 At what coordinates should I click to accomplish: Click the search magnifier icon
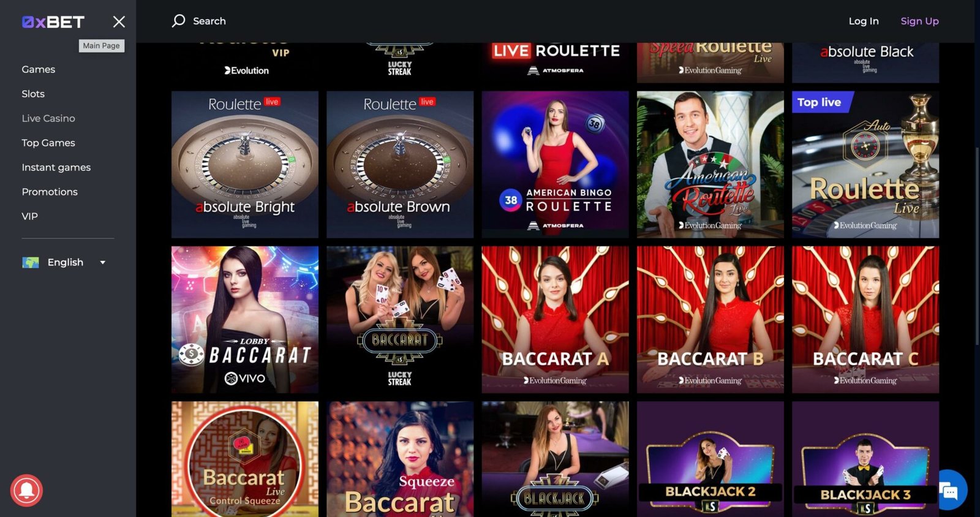(178, 21)
